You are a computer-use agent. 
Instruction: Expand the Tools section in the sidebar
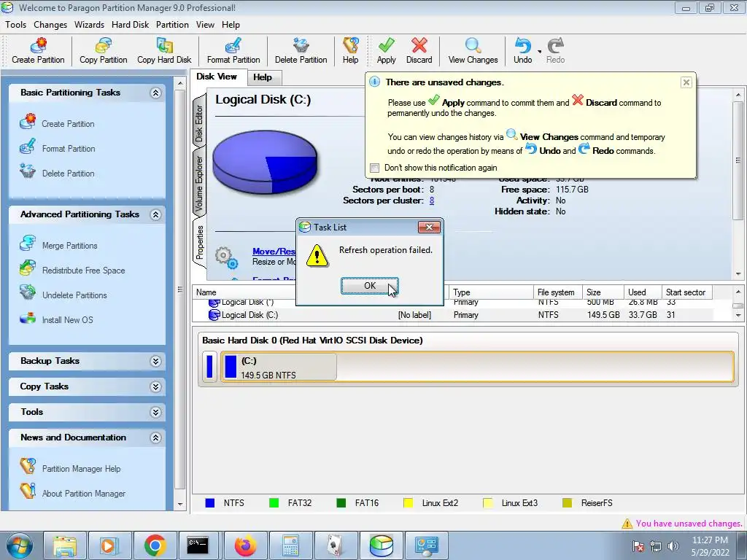155,412
